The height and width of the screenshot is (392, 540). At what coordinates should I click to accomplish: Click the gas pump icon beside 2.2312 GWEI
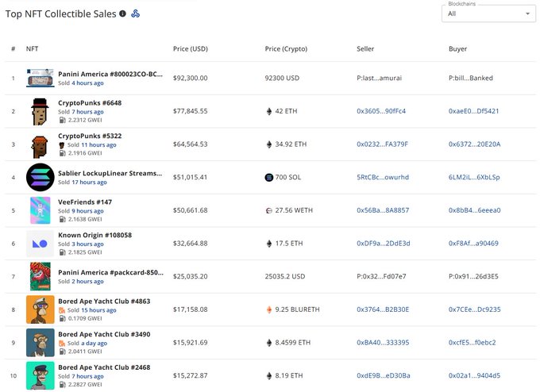pos(62,120)
